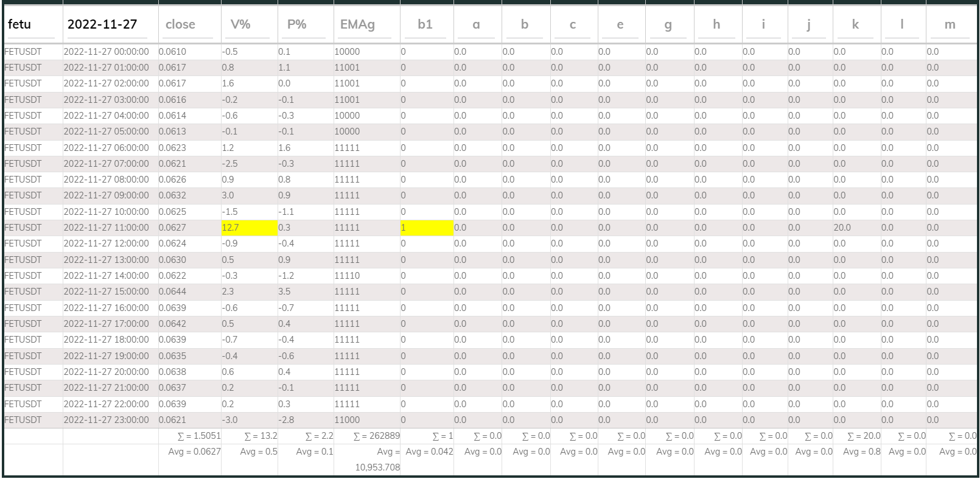The width and height of the screenshot is (980, 479).
Task: Click the 'g' column header filter
Action: pos(668,25)
